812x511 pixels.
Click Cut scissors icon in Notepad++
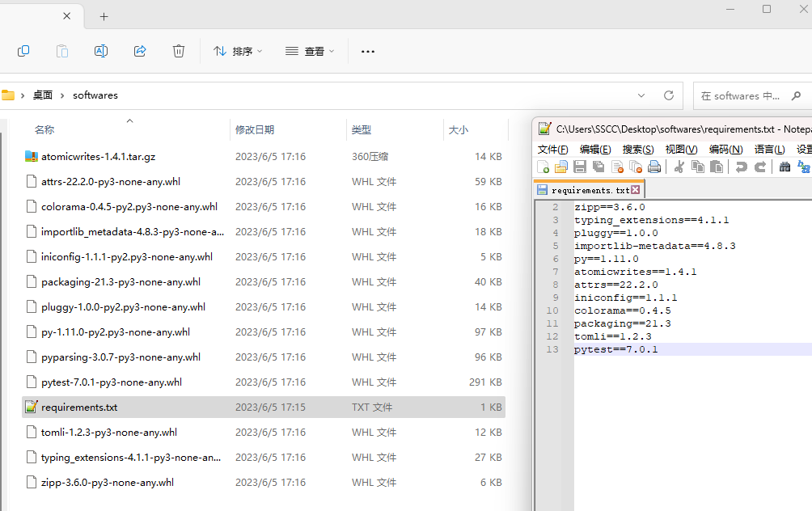point(679,167)
